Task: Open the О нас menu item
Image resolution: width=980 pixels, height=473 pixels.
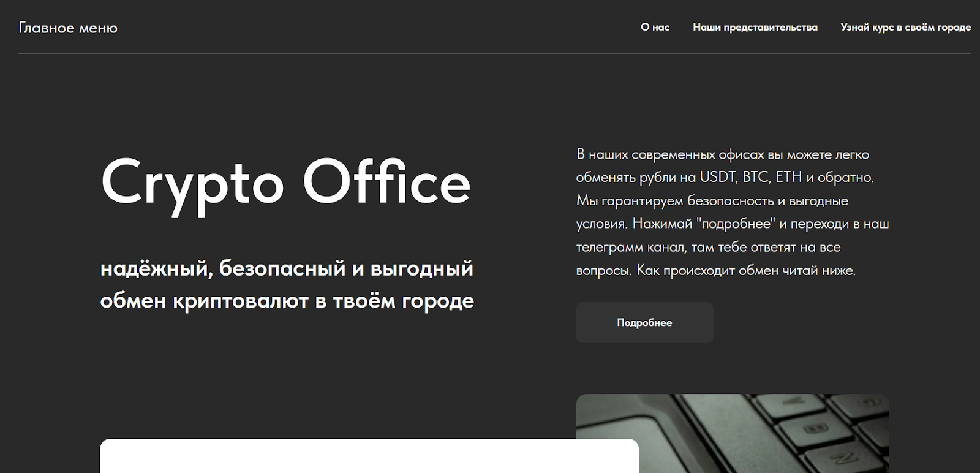Action: 655,27
